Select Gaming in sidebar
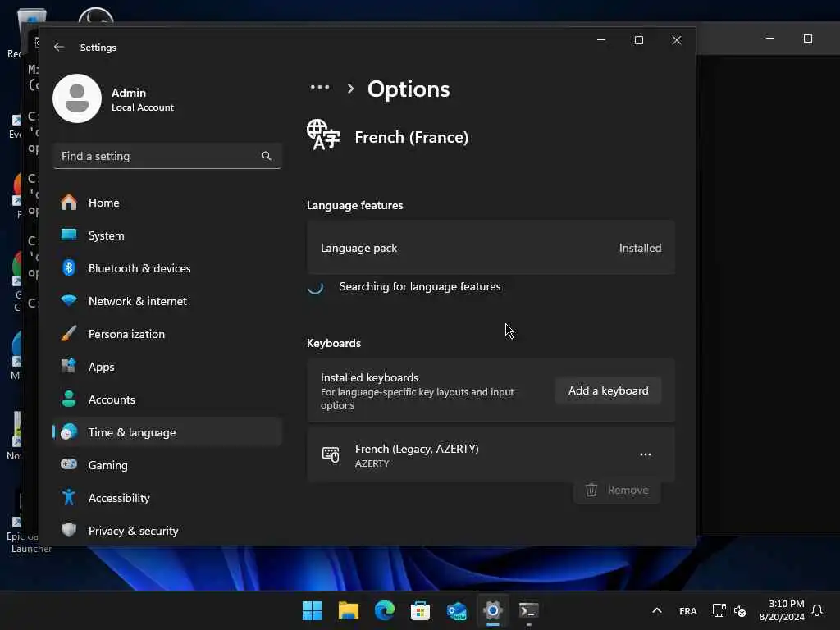840x630 pixels. click(167, 465)
